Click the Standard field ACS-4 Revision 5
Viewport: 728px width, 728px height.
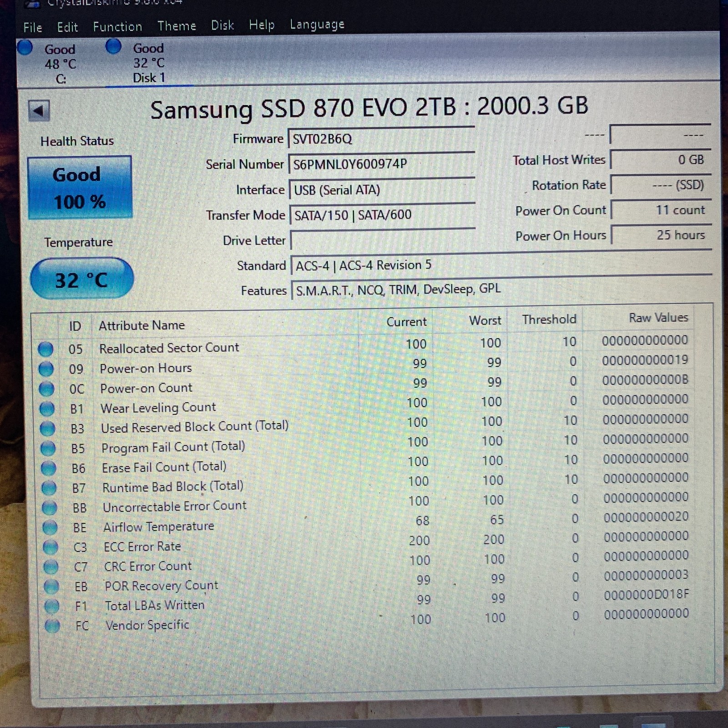pyautogui.click(x=501, y=265)
